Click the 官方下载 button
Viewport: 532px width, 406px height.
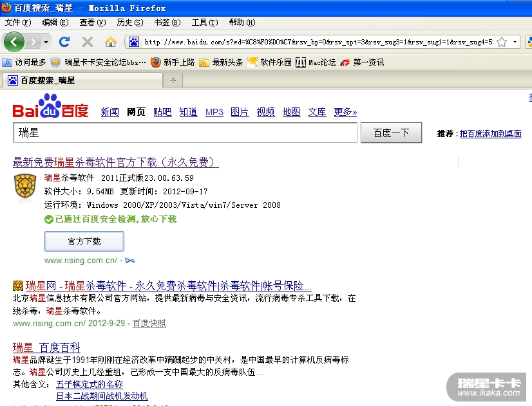coord(84,241)
